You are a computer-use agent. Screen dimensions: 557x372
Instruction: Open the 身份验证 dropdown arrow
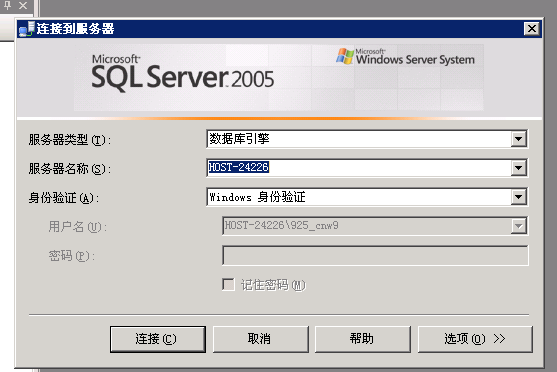[519, 197]
